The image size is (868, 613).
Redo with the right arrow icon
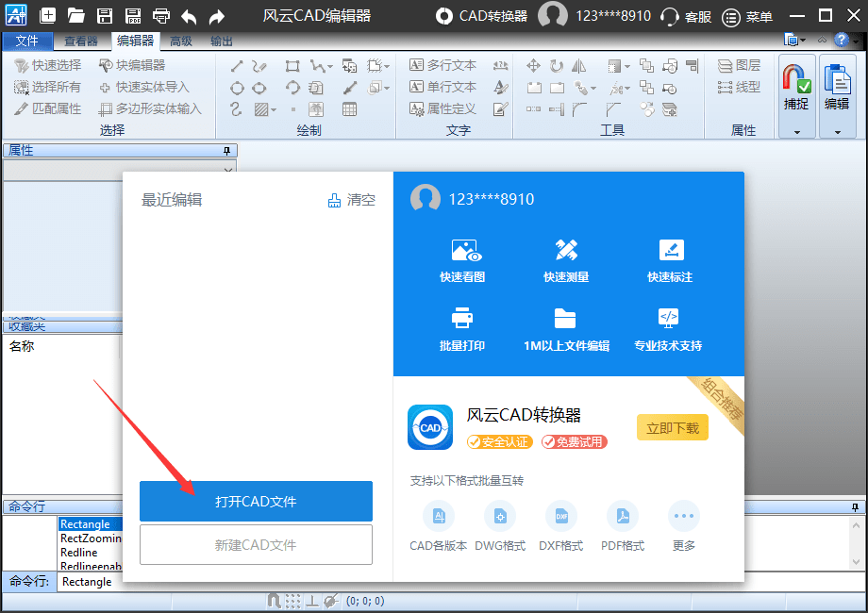216,17
